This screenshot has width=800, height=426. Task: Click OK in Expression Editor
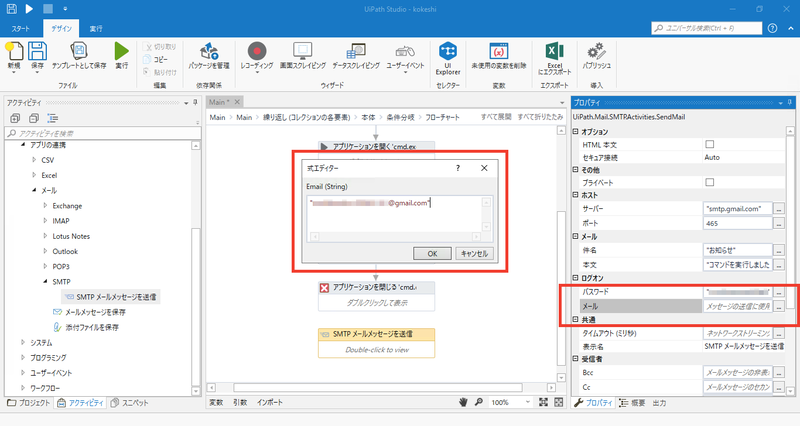point(432,254)
